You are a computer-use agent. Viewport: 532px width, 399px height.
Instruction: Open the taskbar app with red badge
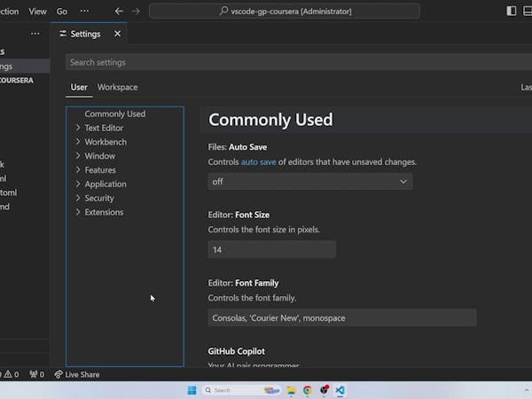pyautogui.click(x=325, y=390)
